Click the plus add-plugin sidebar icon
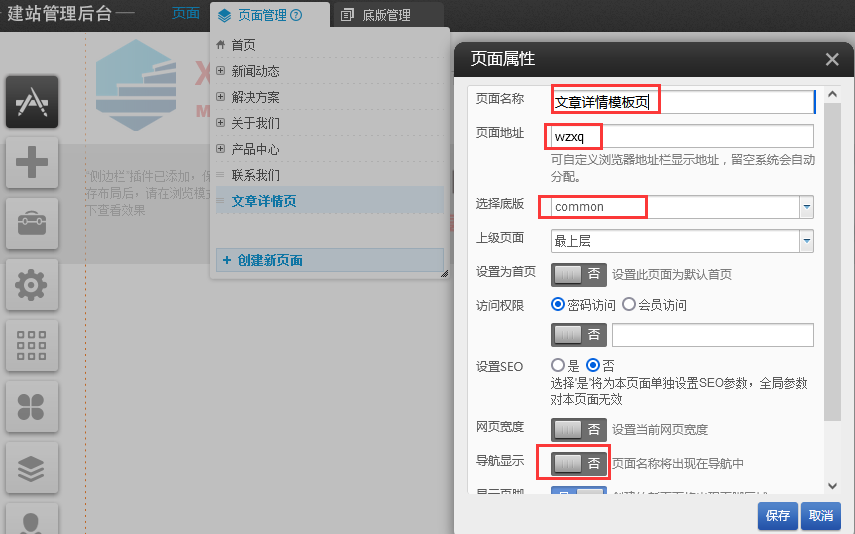Viewport: 855px width, 534px height. click(32, 163)
